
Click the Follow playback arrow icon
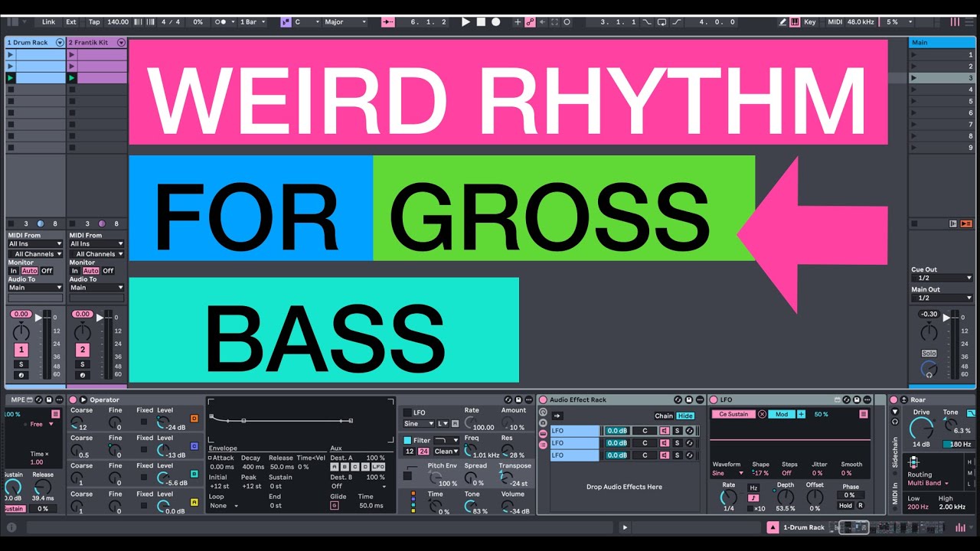[x=387, y=22]
